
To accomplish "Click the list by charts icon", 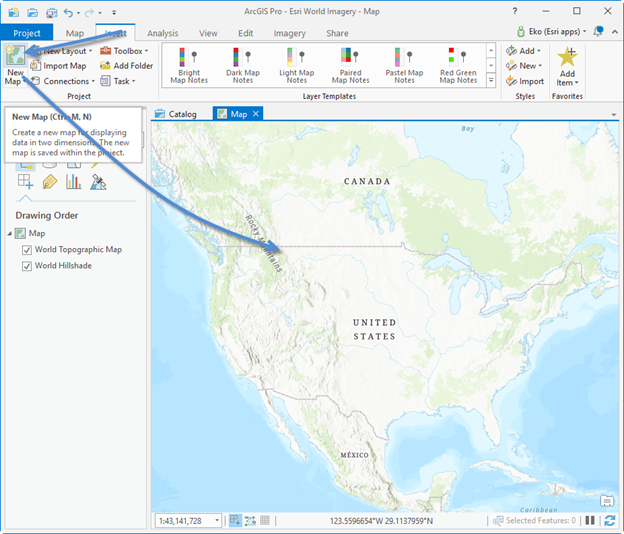I will [x=74, y=182].
